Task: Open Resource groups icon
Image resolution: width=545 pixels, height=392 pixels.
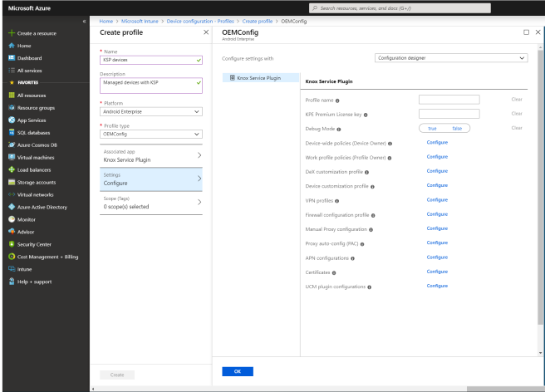Action: (12, 108)
